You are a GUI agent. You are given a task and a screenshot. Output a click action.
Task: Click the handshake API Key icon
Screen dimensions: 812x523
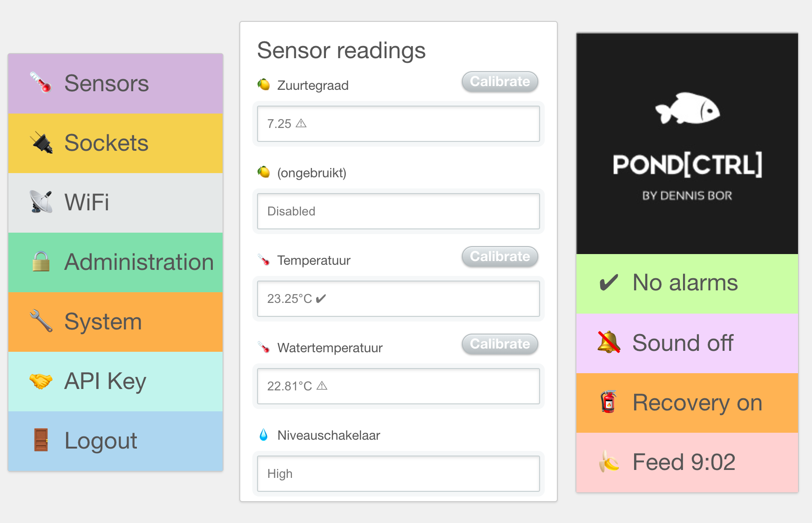41,381
